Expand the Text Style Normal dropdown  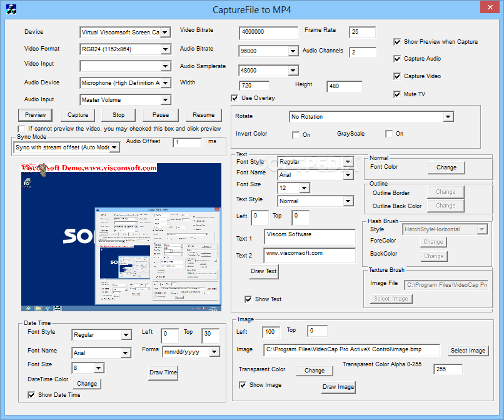coord(348,201)
